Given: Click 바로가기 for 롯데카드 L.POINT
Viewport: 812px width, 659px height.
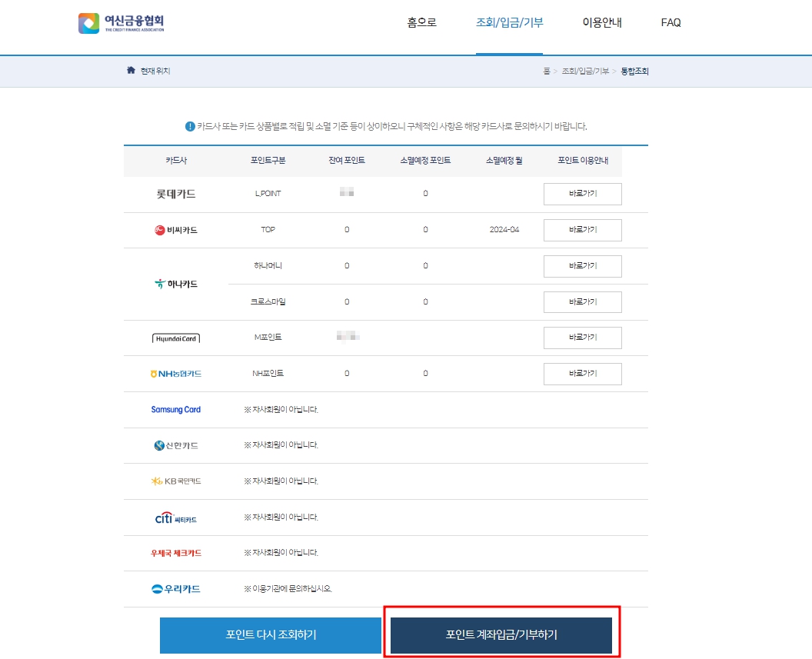Looking at the screenshot, I should coord(583,194).
